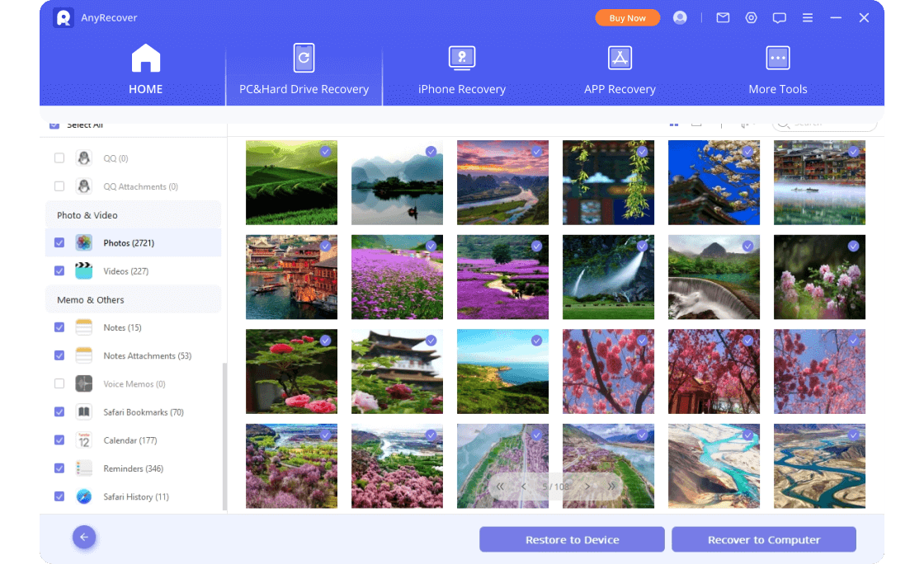
Task: Click the Safari History compass icon
Action: [84, 496]
